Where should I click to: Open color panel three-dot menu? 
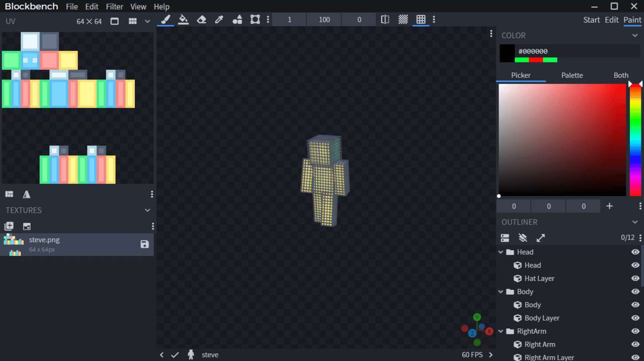640,206
